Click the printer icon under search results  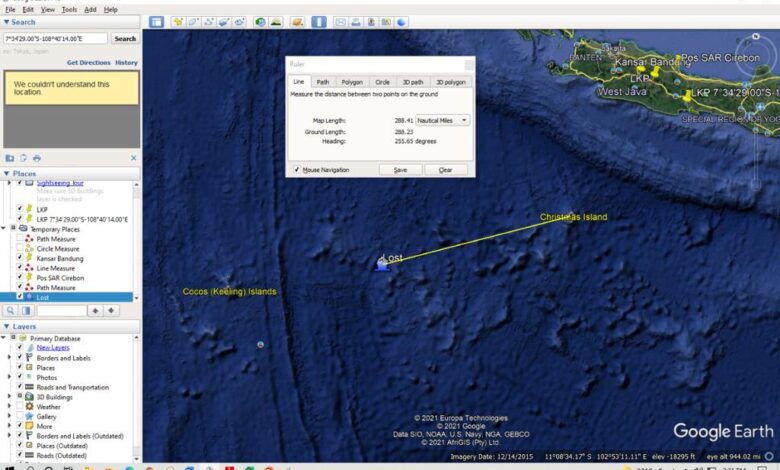(x=37, y=158)
